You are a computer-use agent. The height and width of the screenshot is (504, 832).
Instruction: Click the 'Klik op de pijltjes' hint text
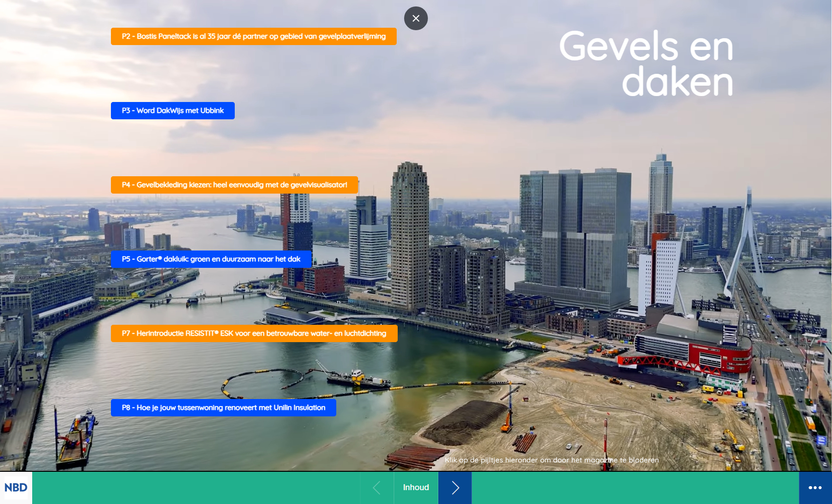[552, 460]
